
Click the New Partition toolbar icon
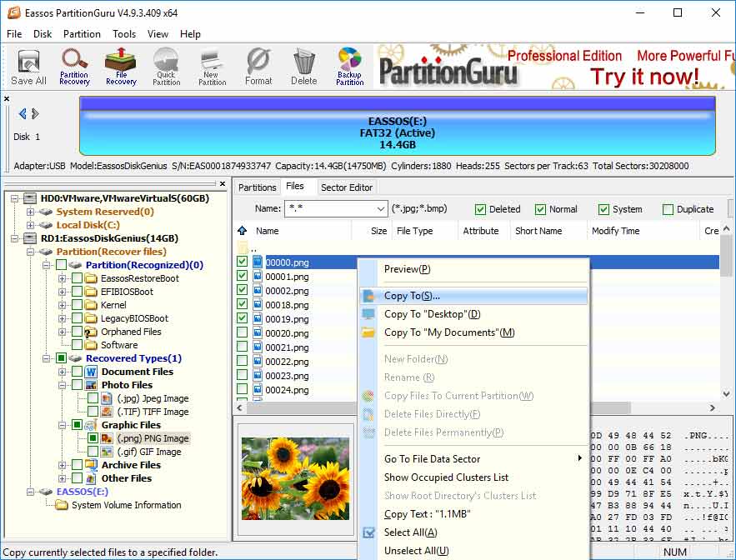tap(212, 67)
